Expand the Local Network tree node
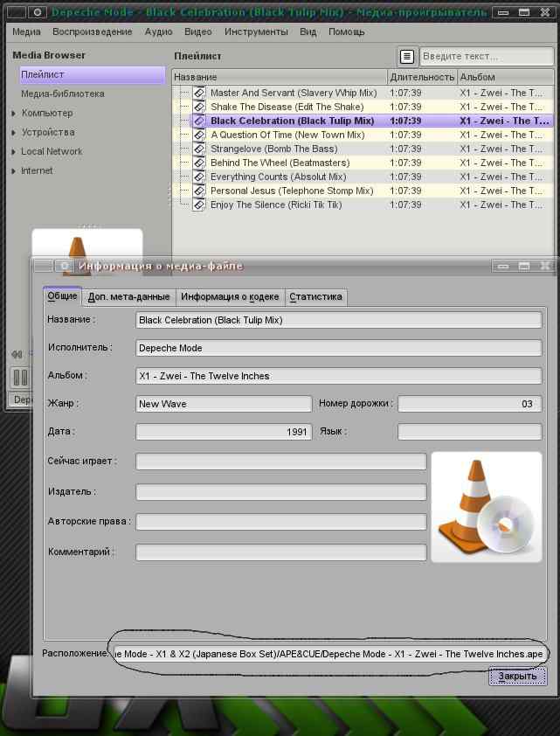This screenshot has width=560, height=736. (x=14, y=152)
